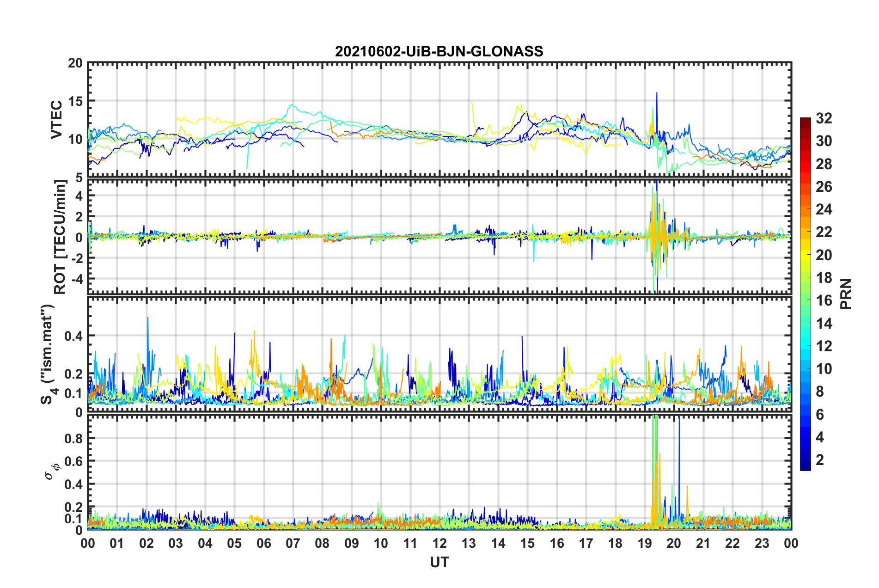Click x-axis tick label 13
Viewport: 879px width, 588px height.
[x=469, y=543]
